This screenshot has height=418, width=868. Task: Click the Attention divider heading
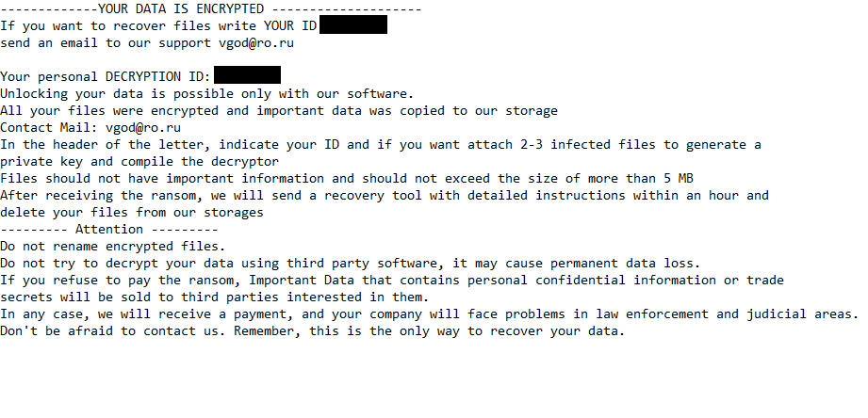click(x=109, y=229)
